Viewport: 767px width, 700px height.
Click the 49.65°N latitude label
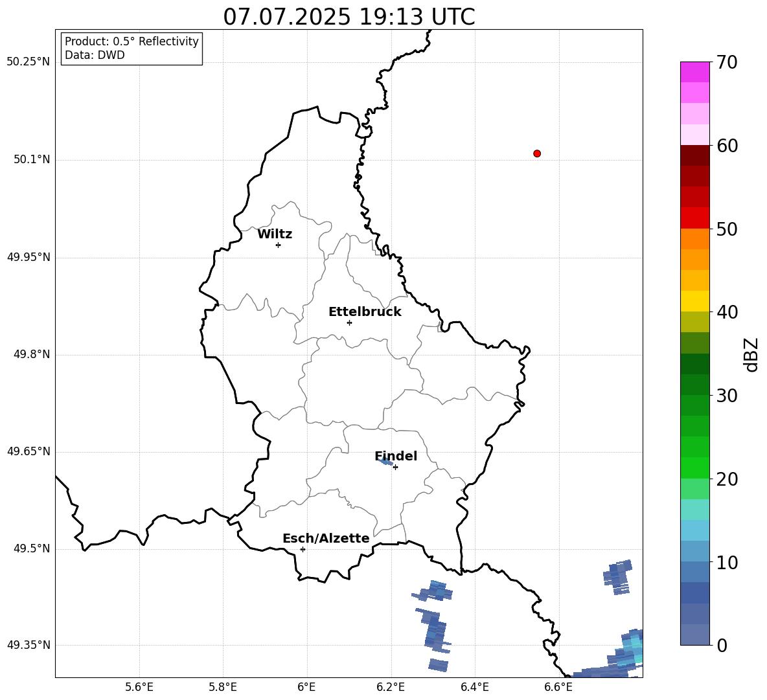point(29,451)
